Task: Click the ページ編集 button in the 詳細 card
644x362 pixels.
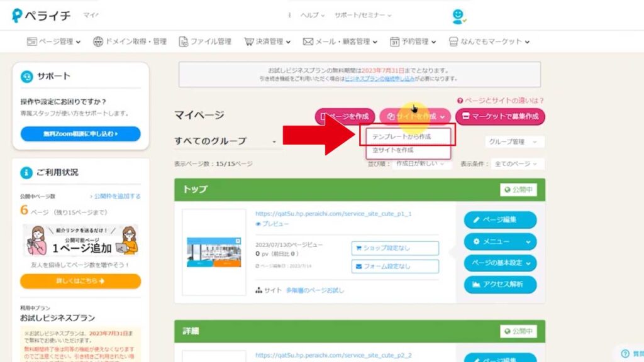Action: (x=500, y=358)
